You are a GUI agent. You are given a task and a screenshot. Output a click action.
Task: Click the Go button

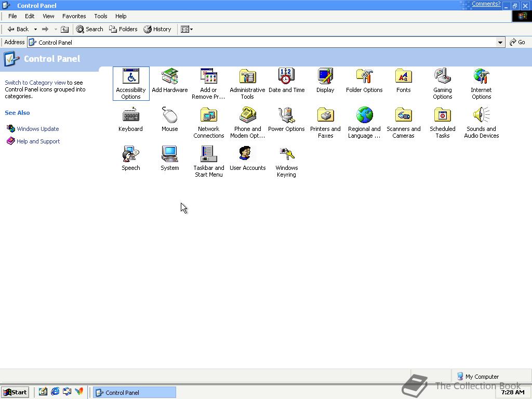tap(517, 42)
